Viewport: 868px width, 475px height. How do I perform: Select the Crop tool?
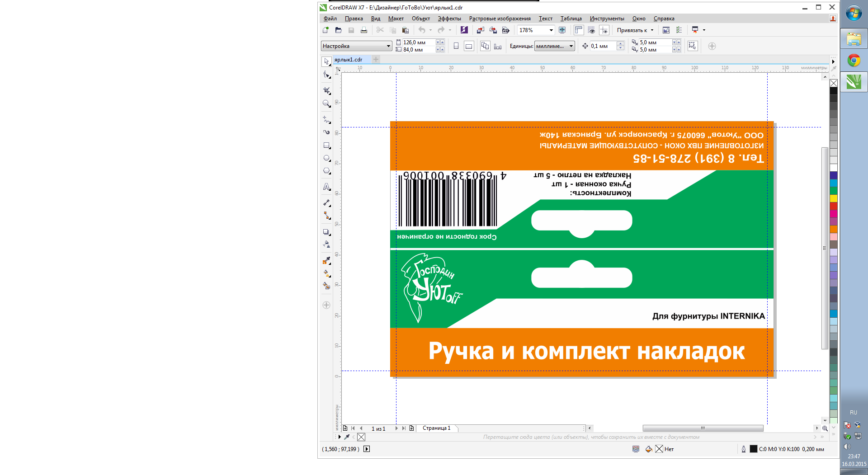pyautogui.click(x=326, y=90)
